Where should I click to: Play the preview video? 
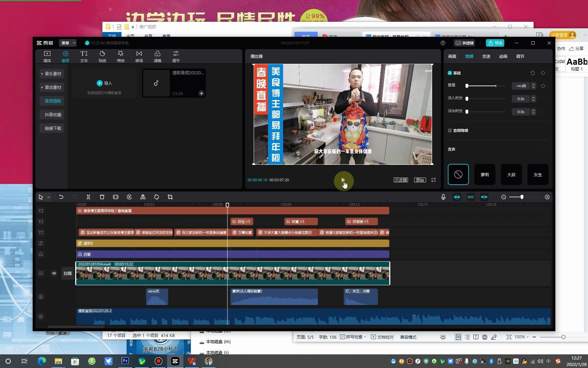(x=343, y=180)
